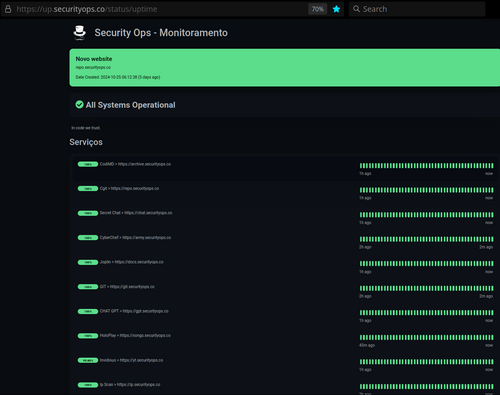500x395 pixels.
Task: Open the CHAT GPT gpt.securityops.co link
Action: click(x=134, y=311)
